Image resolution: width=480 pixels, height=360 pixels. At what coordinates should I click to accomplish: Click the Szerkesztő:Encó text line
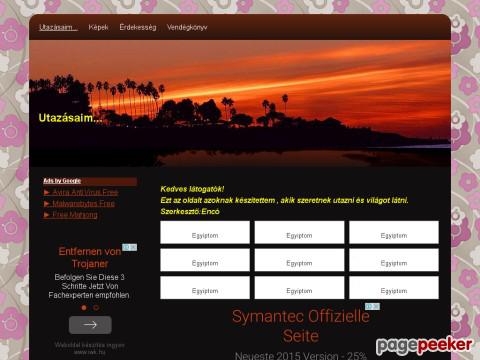coord(190,211)
